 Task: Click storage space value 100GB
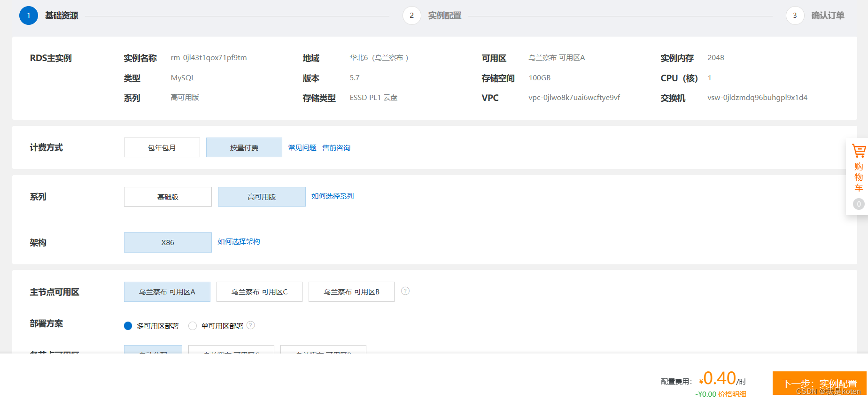[539, 78]
